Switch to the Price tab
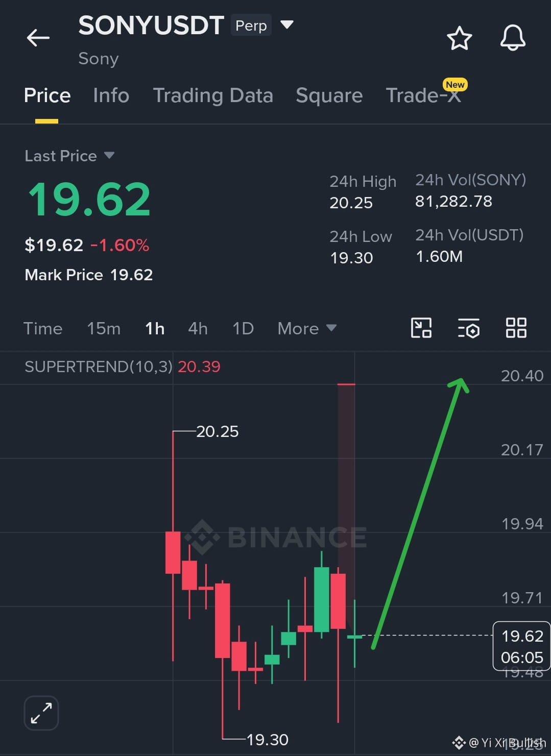This screenshot has width=551, height=756. (47, 95)
